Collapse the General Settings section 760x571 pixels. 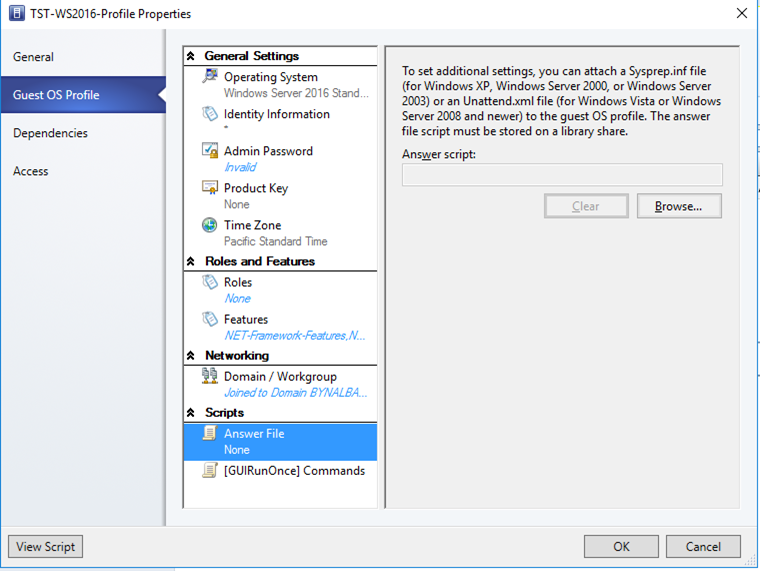coord(190,56)
